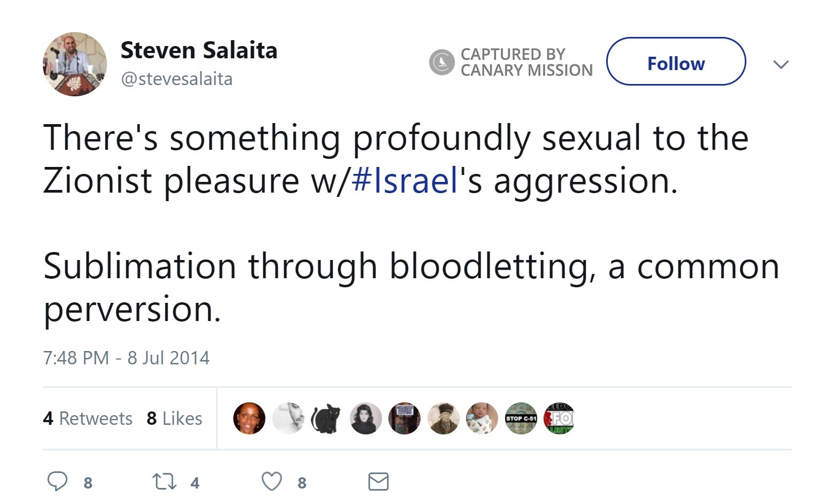Click the reply speech bubble icon
825x504 pixels.
click(x=57, y=482)
